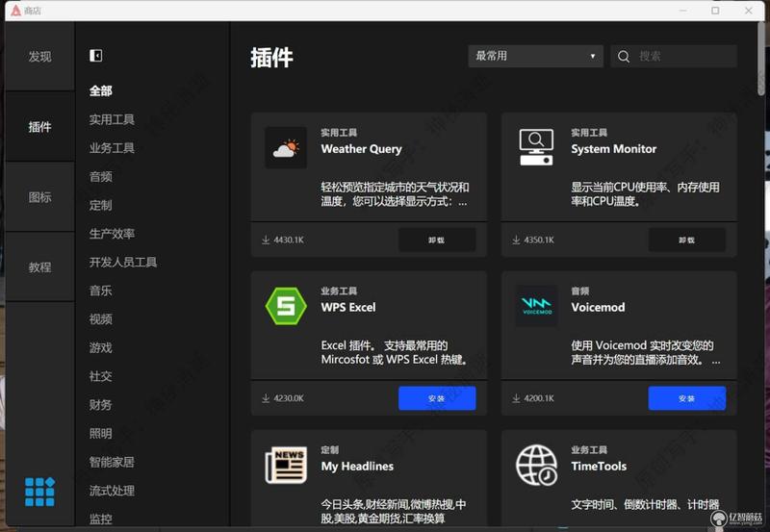Open the WPS Excel plugin title
This screenshot has width=770, height=532.
(348, 307)
